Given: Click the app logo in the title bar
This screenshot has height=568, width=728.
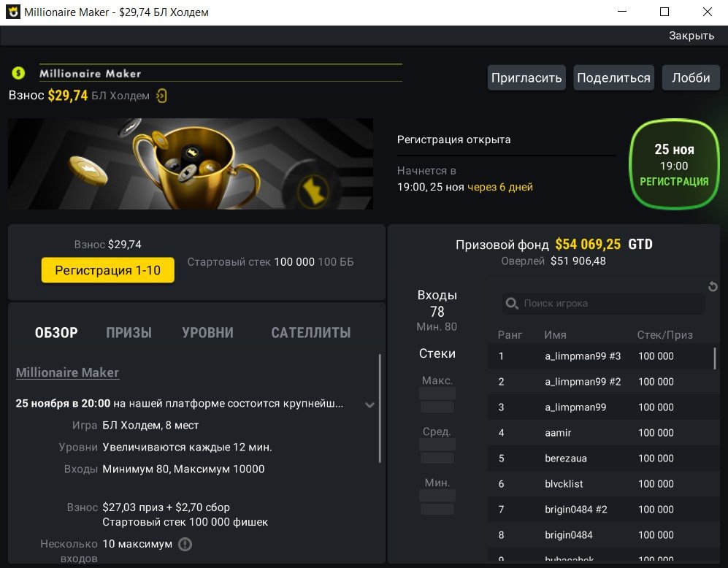Looking at the screenshot, I should 12,12.
